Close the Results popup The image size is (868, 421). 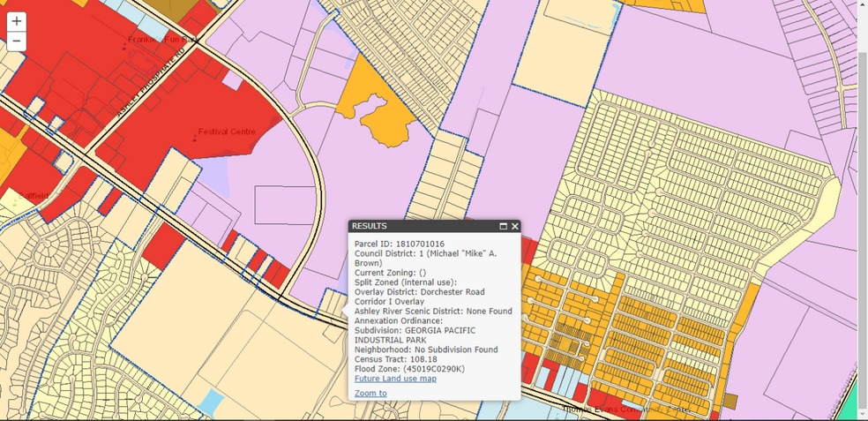pos(515,226)
